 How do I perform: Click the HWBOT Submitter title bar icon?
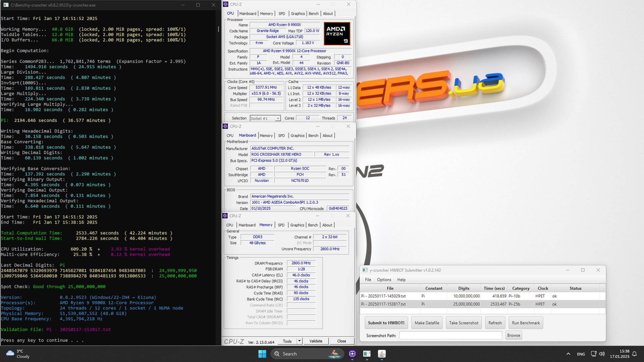[365, 270]
